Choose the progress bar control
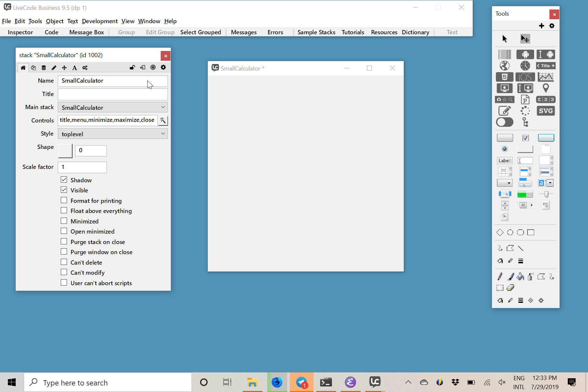The width and height of the screenshot is (588, 392). click(525, 195)
